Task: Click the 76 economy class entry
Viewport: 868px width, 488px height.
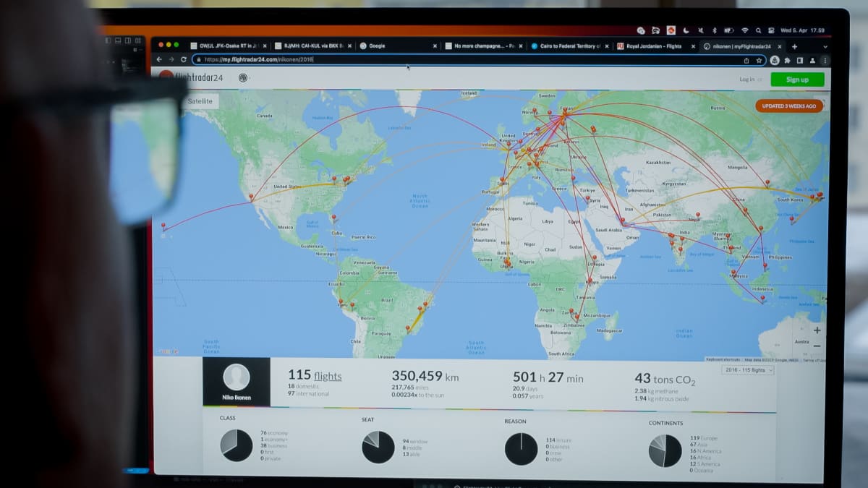Action: 274,433
